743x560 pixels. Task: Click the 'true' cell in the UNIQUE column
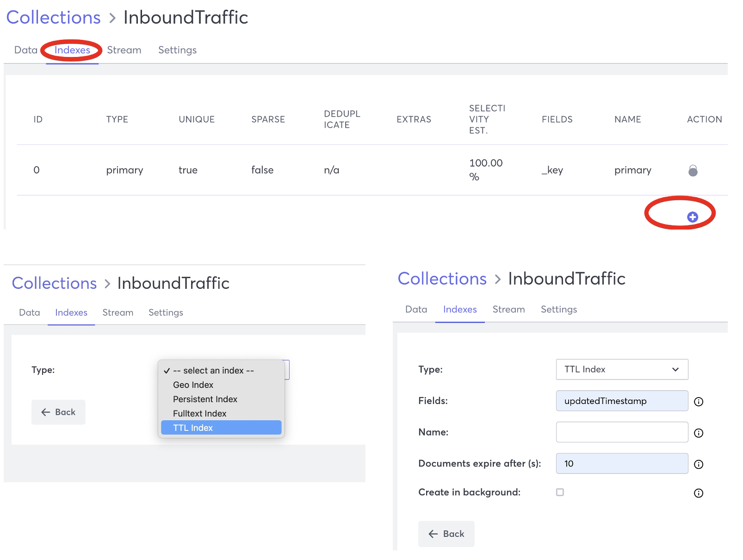click(x=188, y=170)
